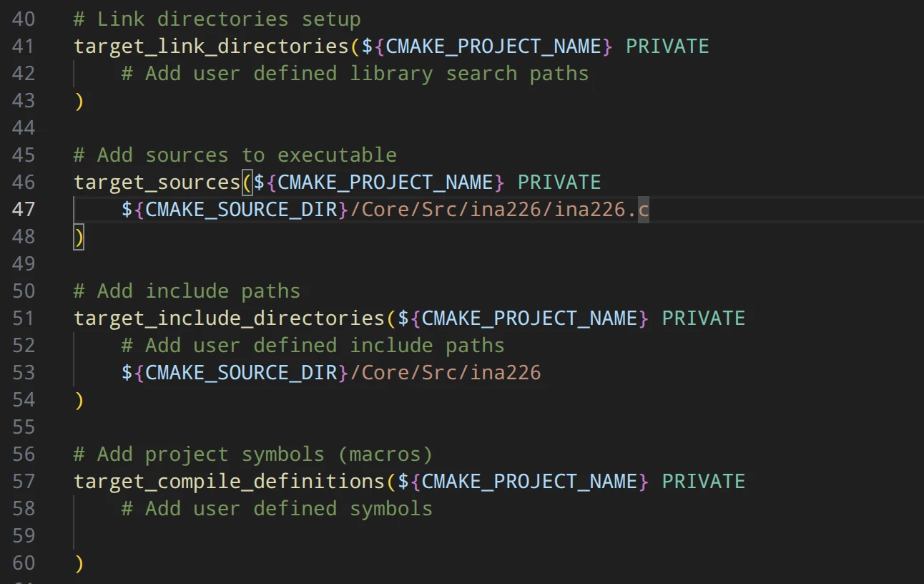Click PRIVATE keyword on line 46
This screenshot has height=584, width=924.
pyautogui.click(x=559, y=182)
